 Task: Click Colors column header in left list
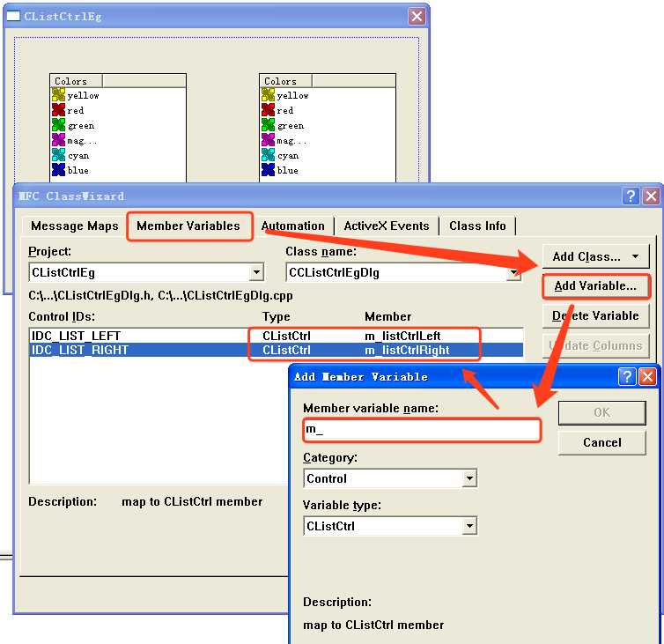click(x=77, y=81)
